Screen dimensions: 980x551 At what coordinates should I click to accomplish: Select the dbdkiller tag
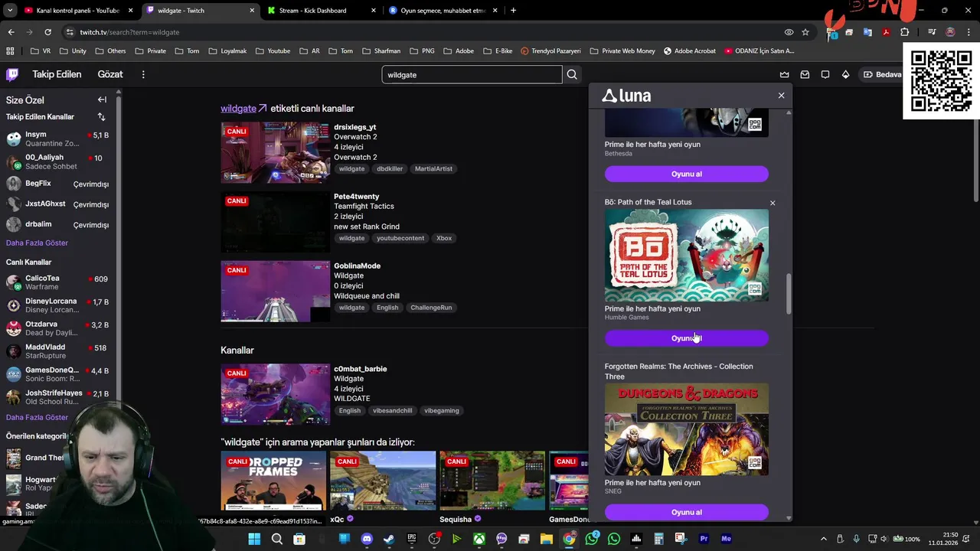390,168
